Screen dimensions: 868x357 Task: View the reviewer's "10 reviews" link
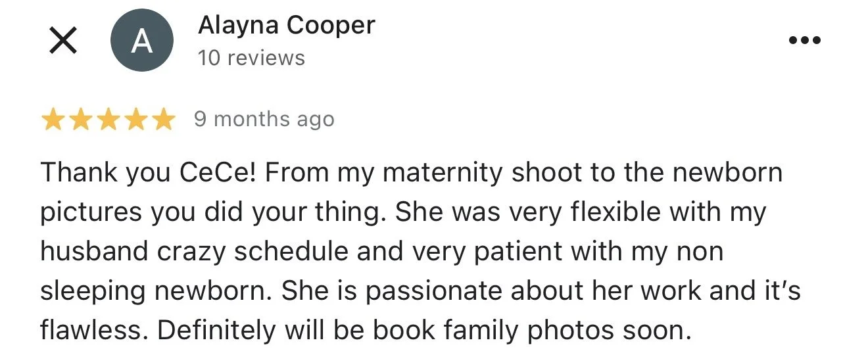[251, 58]
